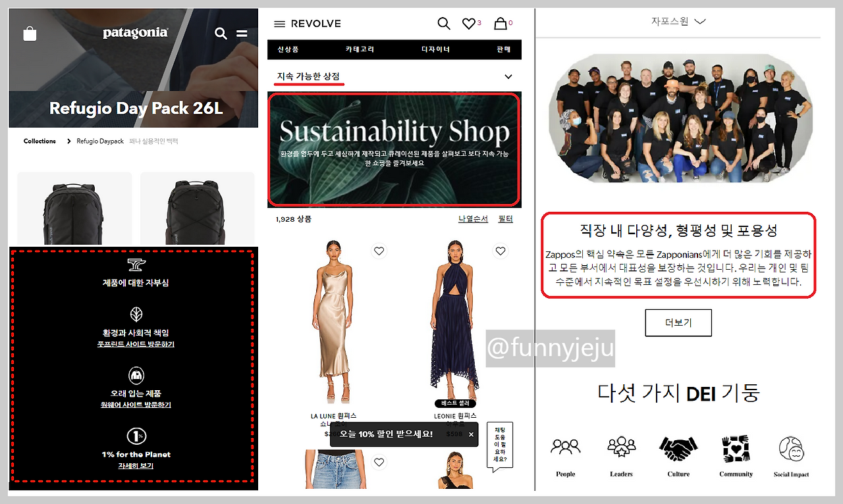Open the REVOLVE hamburger menu

279,24
